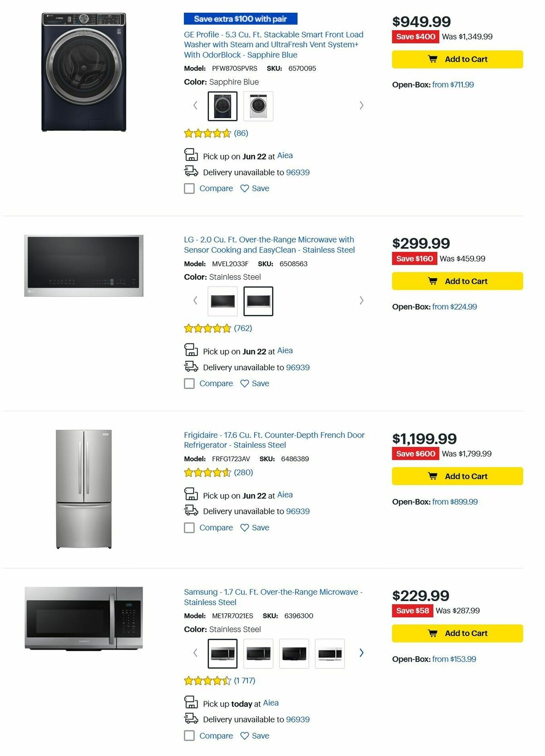This screenshot has height=756, width=545.
Task: Click the right arrow on the GE washer carousel
Action: tap(362, 105)
